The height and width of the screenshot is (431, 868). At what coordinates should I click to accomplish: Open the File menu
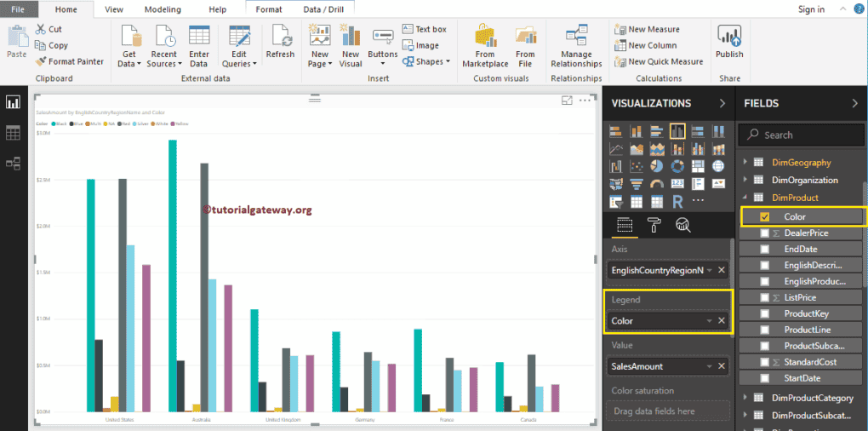[x=18, y=9]
